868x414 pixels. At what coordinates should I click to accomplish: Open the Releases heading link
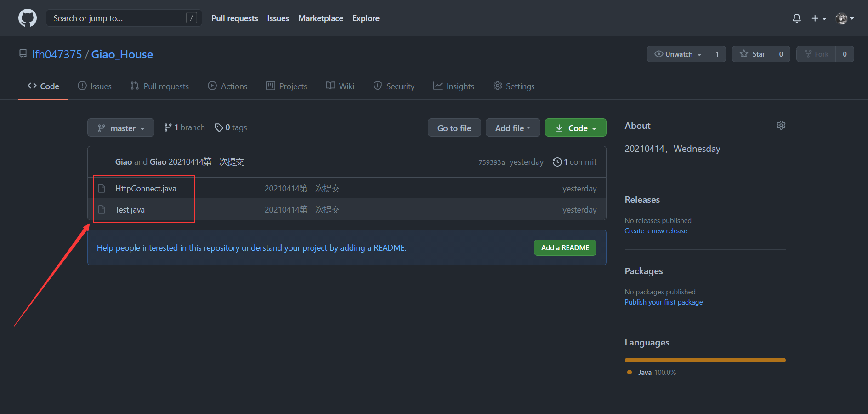point(642,200)
